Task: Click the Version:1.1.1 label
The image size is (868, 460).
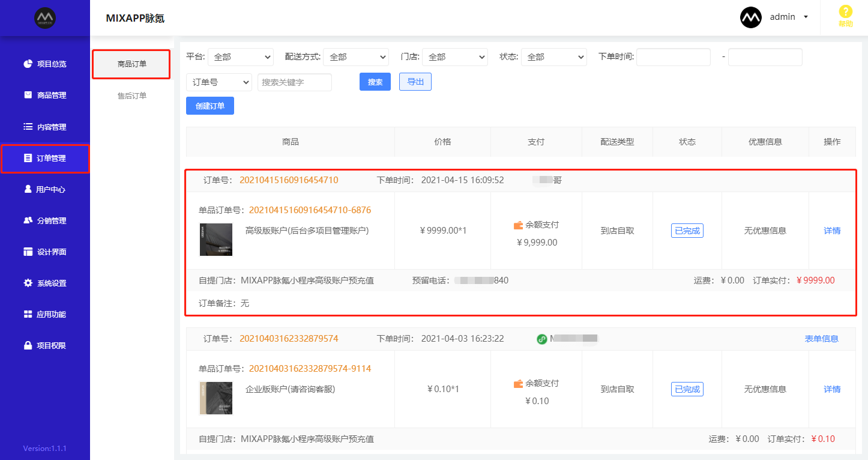Action: pos(44,449)
